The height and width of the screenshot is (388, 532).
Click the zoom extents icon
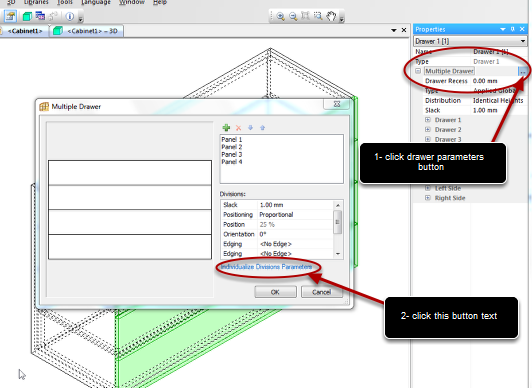pos(305,16)
